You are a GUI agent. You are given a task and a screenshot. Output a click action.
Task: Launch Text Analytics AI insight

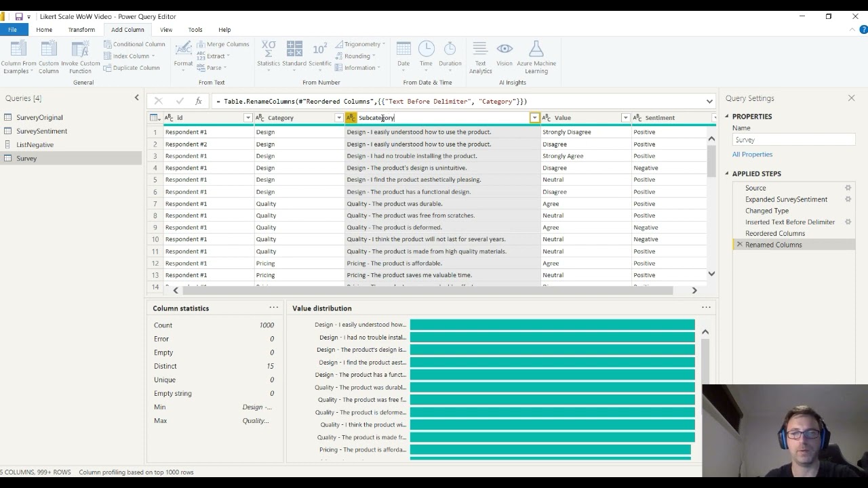pyautogui.click(x=480, y=57)
